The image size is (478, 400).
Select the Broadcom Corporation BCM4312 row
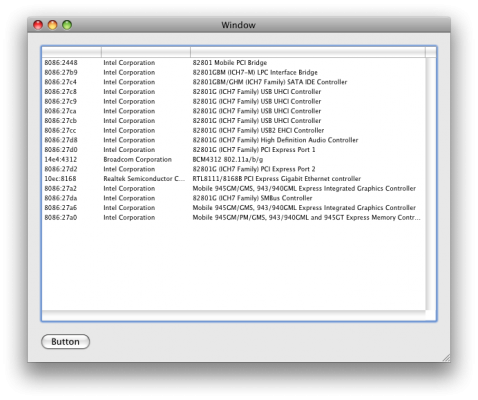point(234,159)
